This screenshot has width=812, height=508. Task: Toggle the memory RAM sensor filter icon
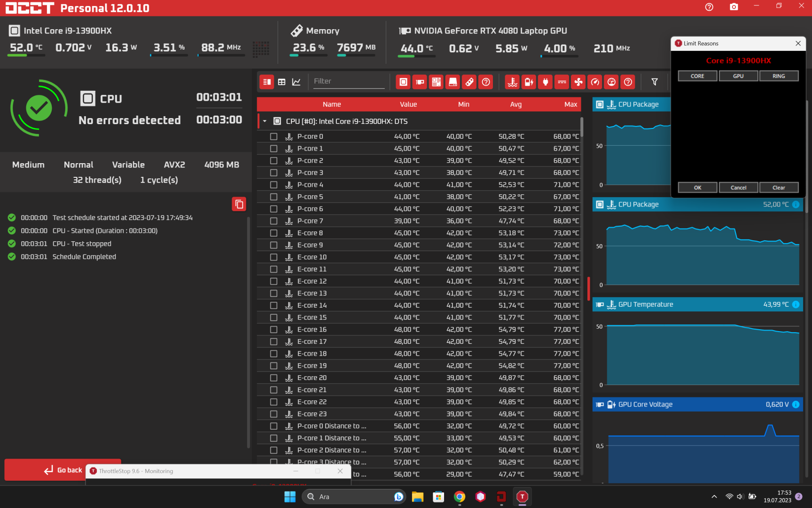click(469, 82)
